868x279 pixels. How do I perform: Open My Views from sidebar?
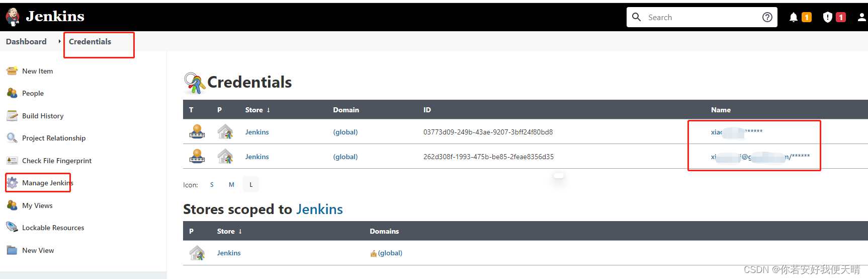37,205
